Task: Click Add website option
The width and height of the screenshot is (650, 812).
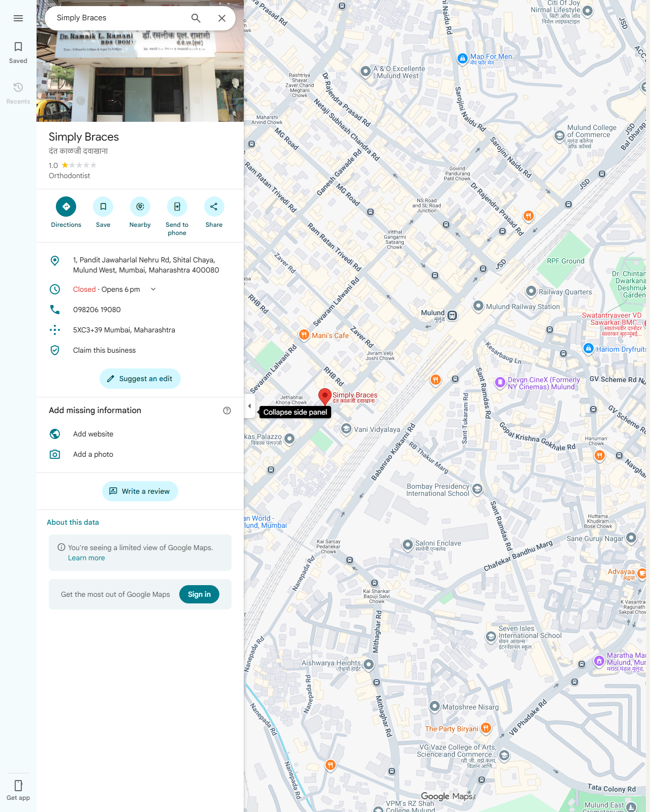Action: pos(140,434)
